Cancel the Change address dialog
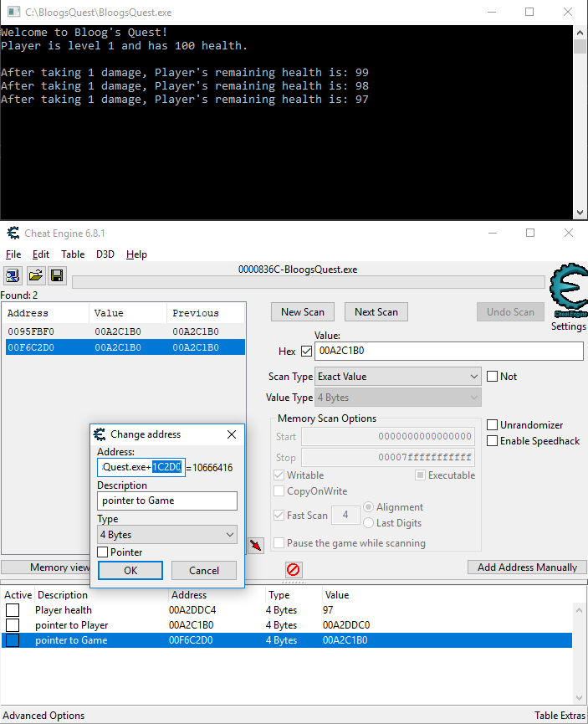 click(x=204, y=570)
